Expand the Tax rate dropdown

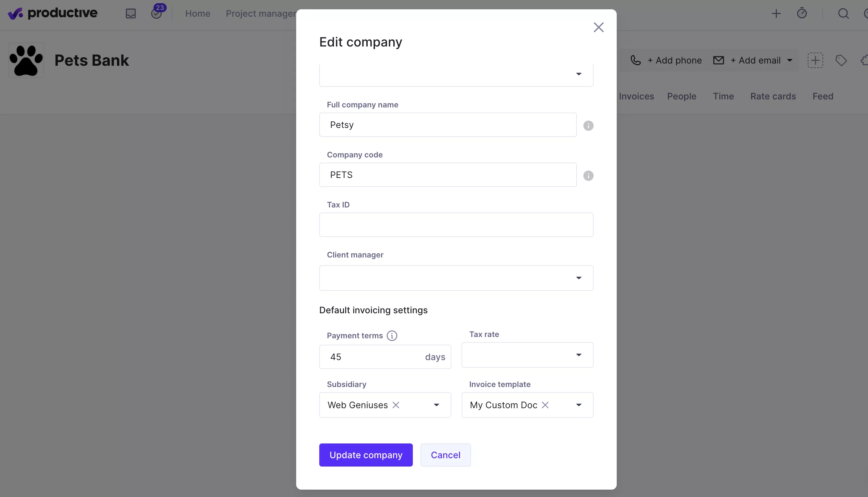pos(527,355)
